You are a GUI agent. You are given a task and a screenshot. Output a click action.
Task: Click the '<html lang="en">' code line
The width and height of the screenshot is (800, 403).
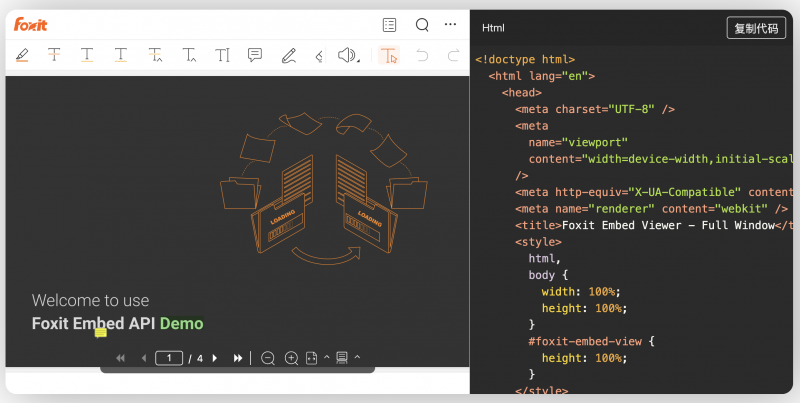coord(542,76)
